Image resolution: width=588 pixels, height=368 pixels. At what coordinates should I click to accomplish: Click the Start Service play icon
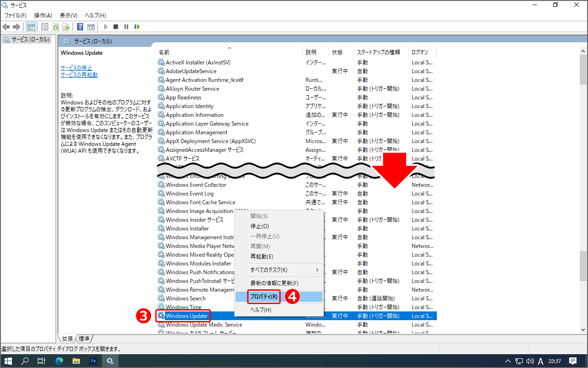[x=106, y=27]
